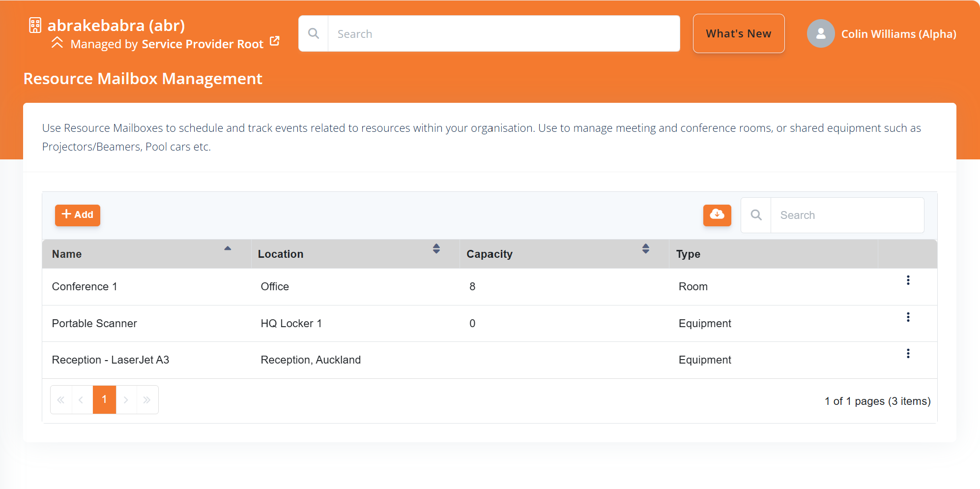The width and height of the screenshot is (980, 489).
Task: Toggle sorting on the Location column
Action: 436,249
